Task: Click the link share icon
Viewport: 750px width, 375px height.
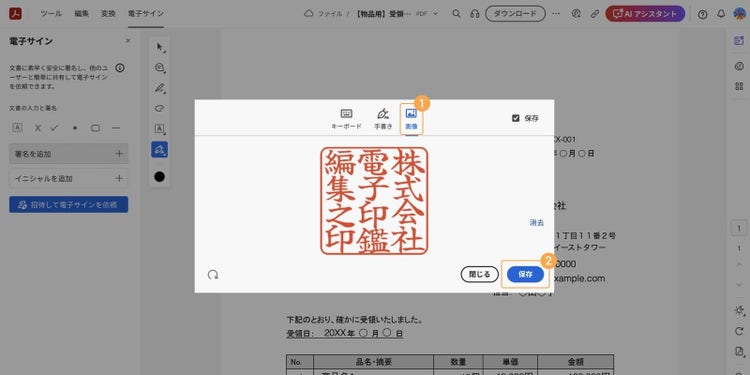Action: [595, 14]
